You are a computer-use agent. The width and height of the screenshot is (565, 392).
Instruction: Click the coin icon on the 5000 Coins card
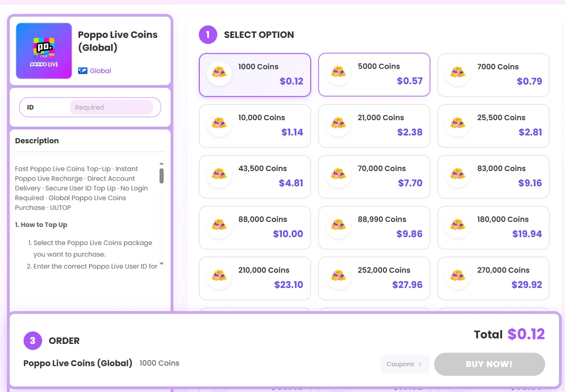pos(338,73)
